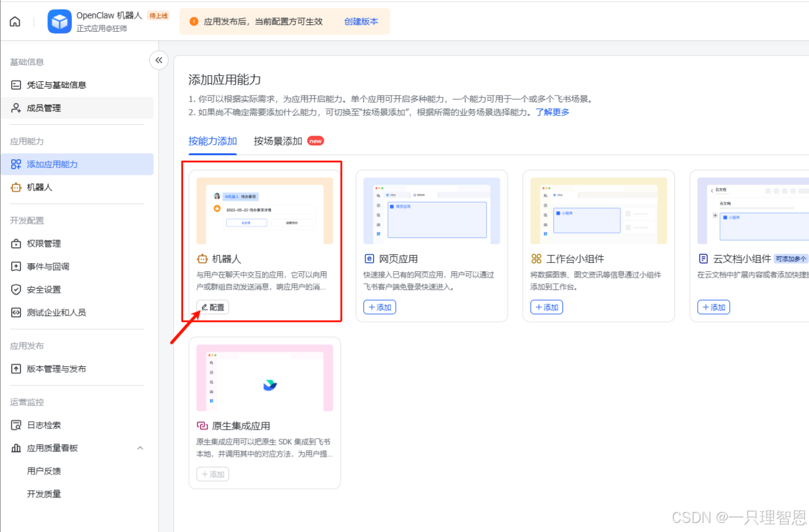Click the 添加应用能力 grid icon in sidebar
Viewport: 809px width, 532px height.
pos(16,165)
